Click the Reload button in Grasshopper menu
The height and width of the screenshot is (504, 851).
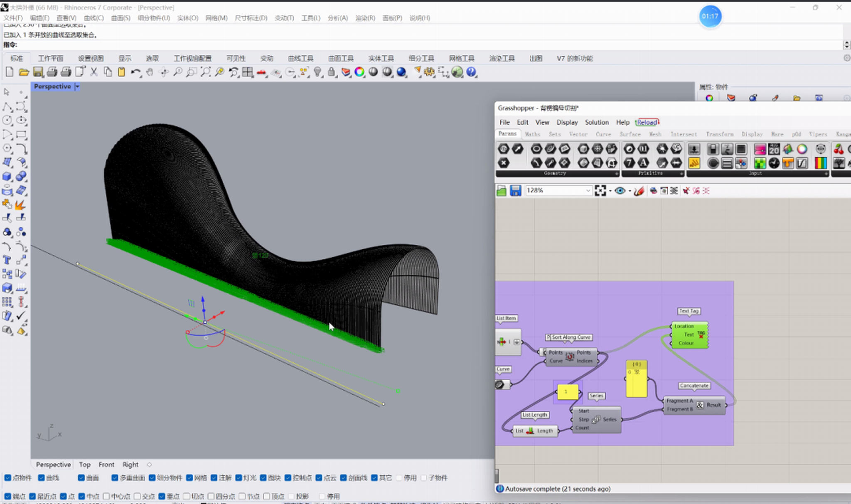click(x=647, y=122)
